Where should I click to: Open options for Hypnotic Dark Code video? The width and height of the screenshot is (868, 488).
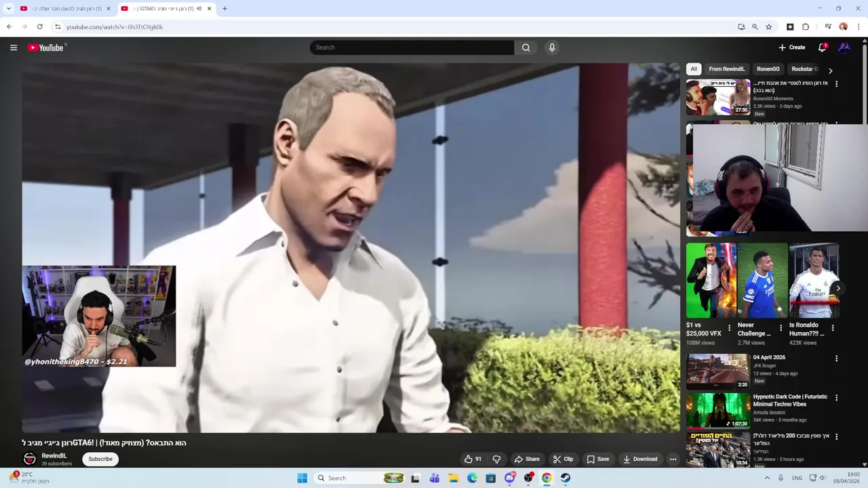[836, 398]
